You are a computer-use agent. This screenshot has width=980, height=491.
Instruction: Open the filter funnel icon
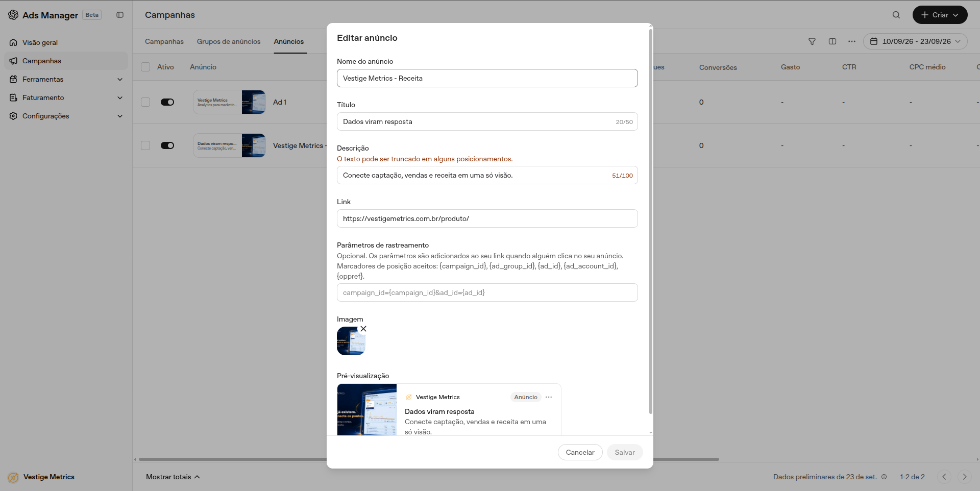point(812,41)
